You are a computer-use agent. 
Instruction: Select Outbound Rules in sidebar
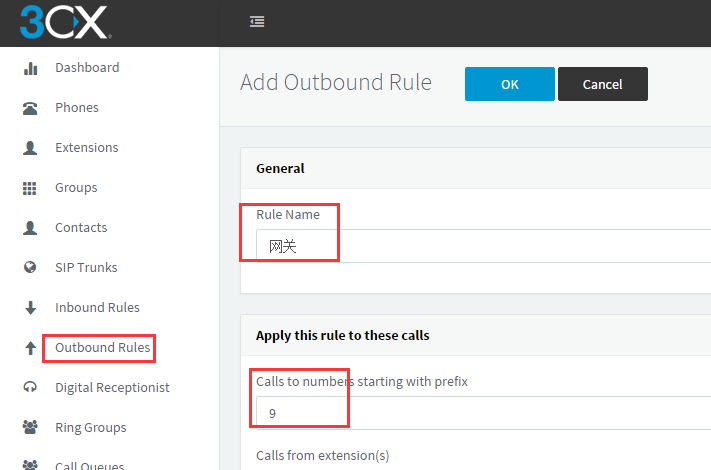[102, 348]
